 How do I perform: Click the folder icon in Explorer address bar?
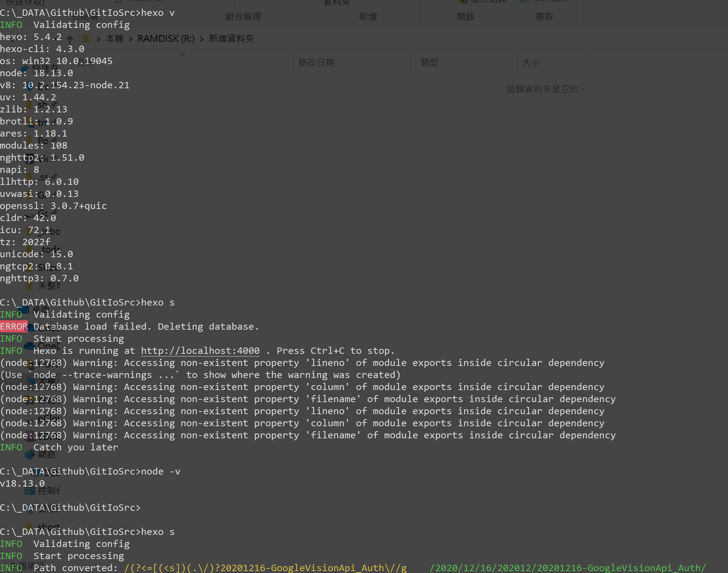coord(86,38)
